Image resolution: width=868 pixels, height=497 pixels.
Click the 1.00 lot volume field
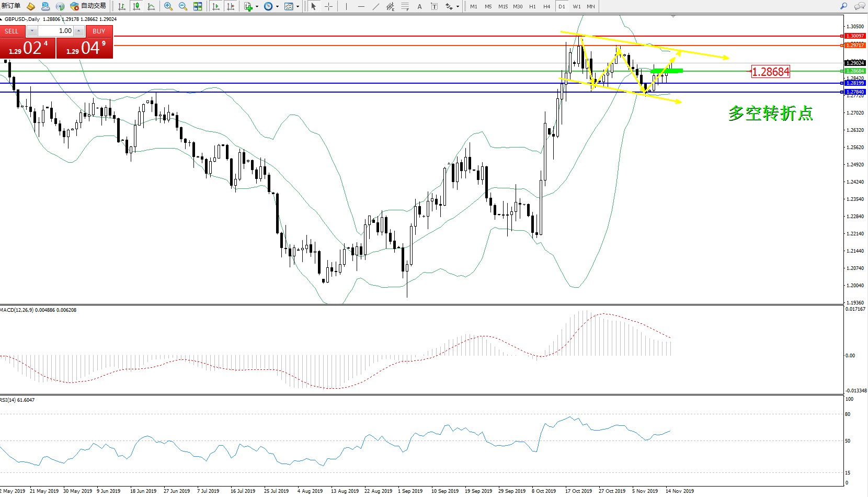58,31
